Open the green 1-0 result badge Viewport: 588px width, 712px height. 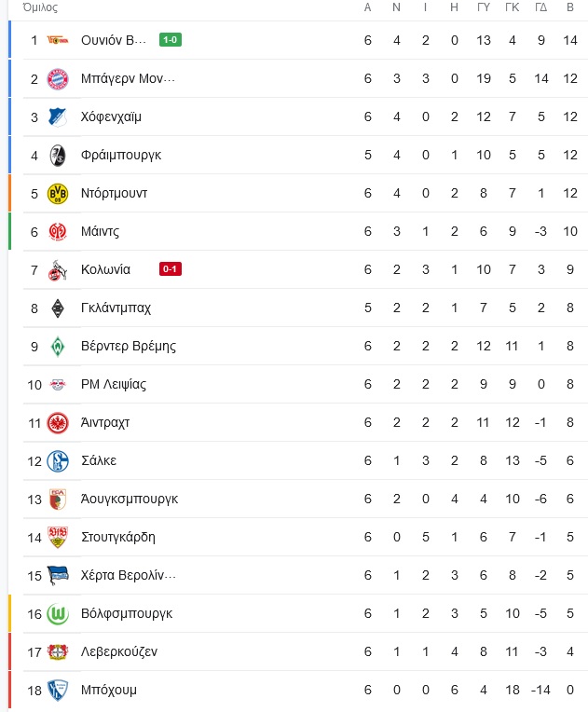click(171, 40)
